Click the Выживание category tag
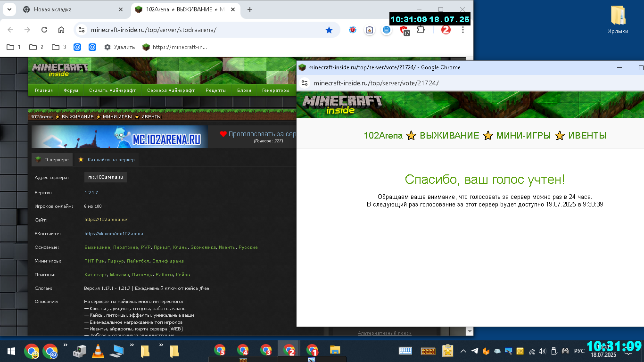 [98, 247]
